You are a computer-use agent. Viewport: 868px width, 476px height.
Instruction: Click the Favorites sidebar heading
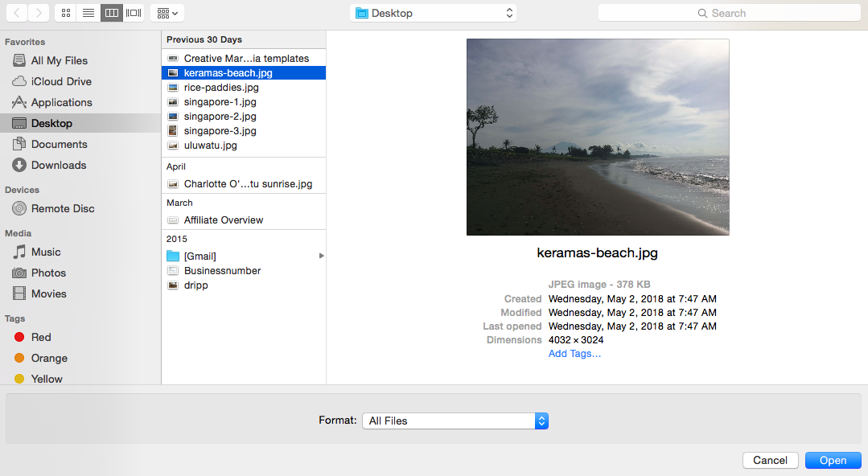coord(25,42)
